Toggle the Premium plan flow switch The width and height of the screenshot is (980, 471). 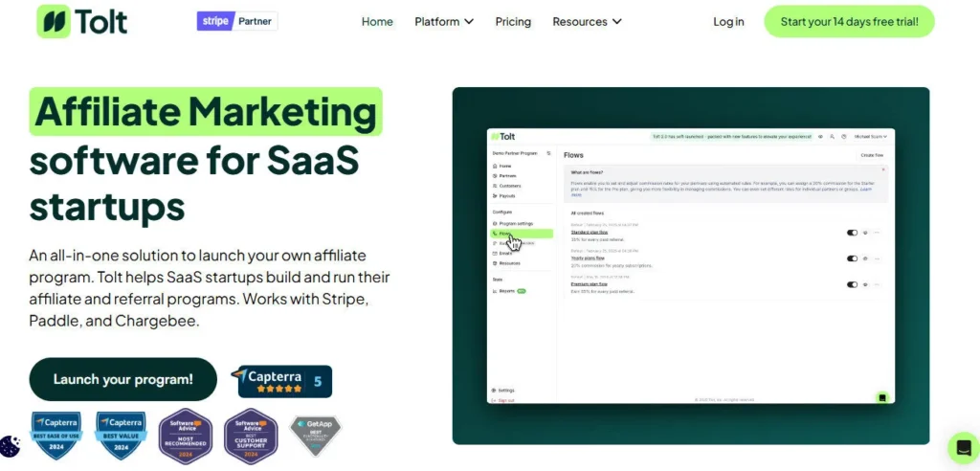(852, 284)
